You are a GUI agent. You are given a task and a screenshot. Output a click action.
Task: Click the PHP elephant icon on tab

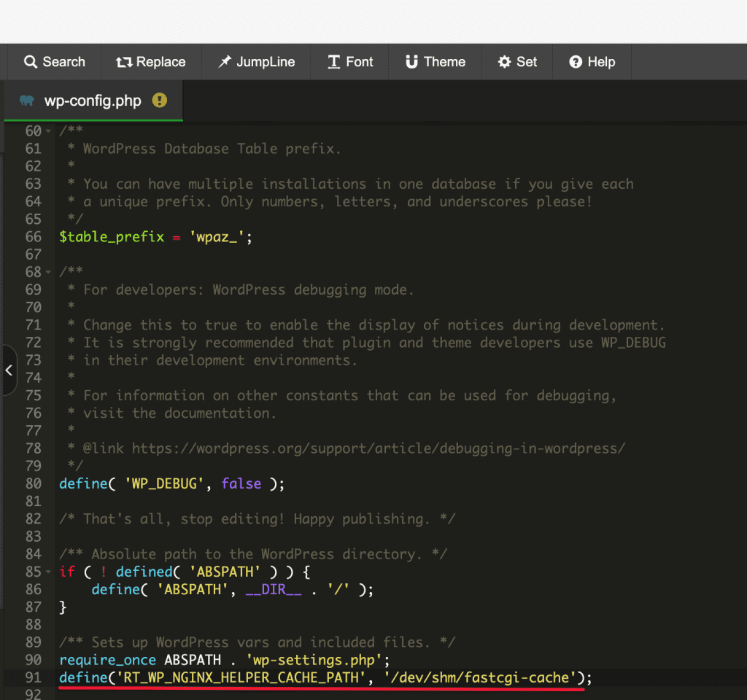click(27, 101)
